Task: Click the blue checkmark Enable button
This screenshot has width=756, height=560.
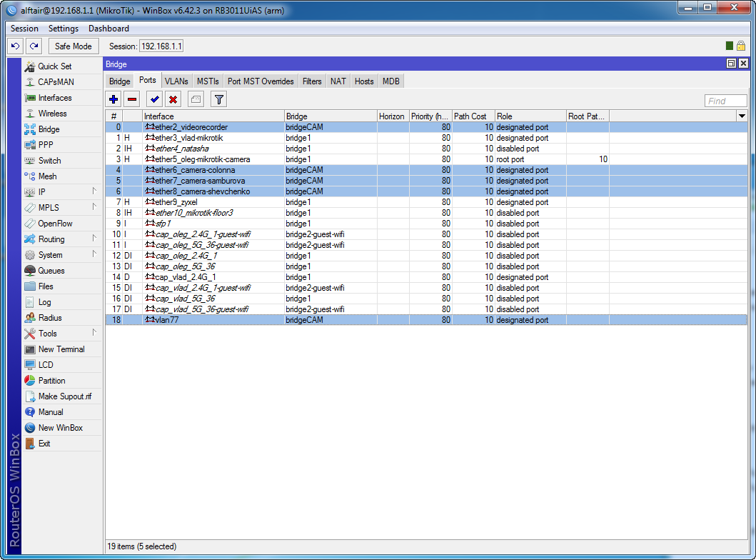Action: coord(155,99)
